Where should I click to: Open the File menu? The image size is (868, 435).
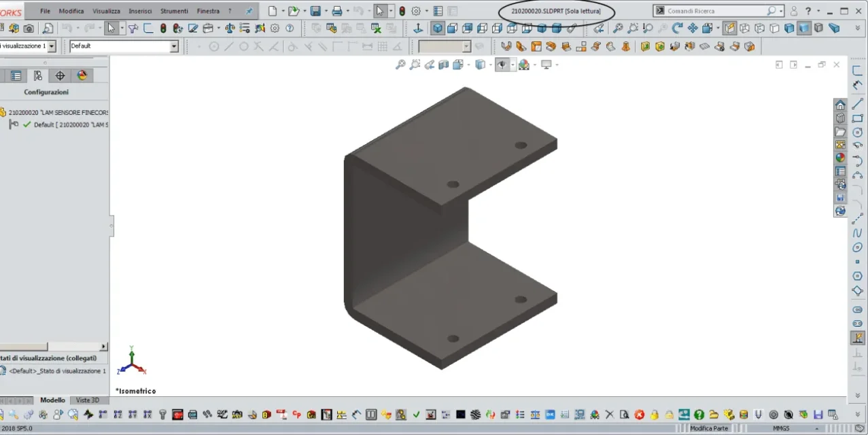tap(45, 11)
